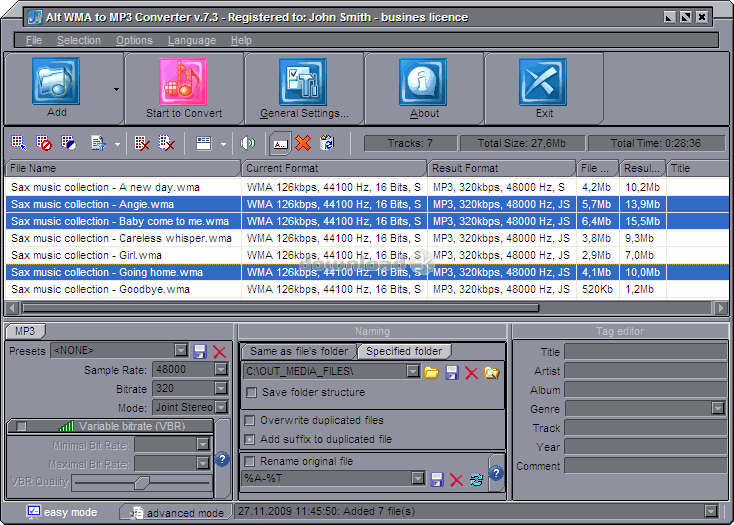The image size is (734, 525).
Task: Delete output folder path red X
Action: tap(471, 373)
